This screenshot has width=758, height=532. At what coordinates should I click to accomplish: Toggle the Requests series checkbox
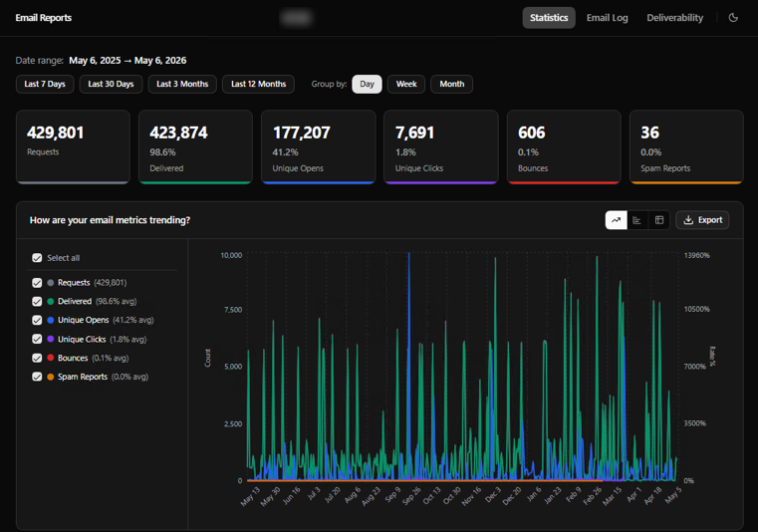(37, 283)
